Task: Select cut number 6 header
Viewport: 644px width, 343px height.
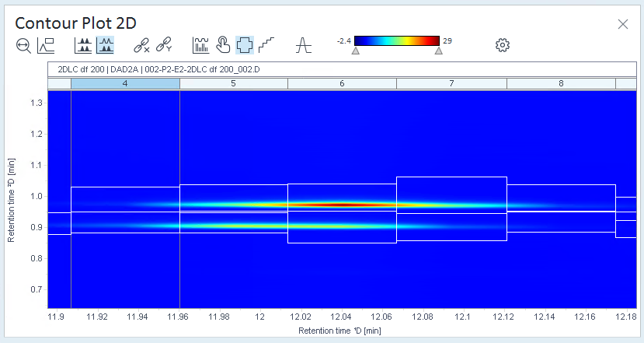Action: tap(342, 83)
